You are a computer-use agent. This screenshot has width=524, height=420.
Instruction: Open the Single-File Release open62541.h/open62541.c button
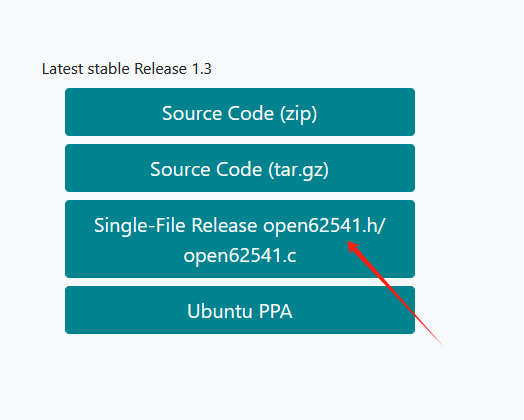tap(240, 239)
